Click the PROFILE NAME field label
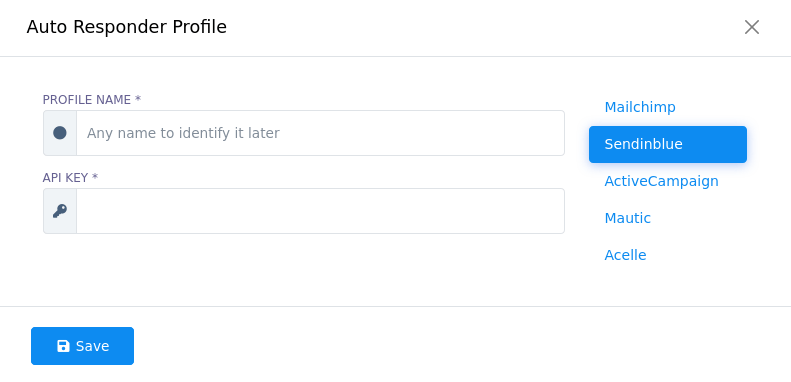 point(92,100)
